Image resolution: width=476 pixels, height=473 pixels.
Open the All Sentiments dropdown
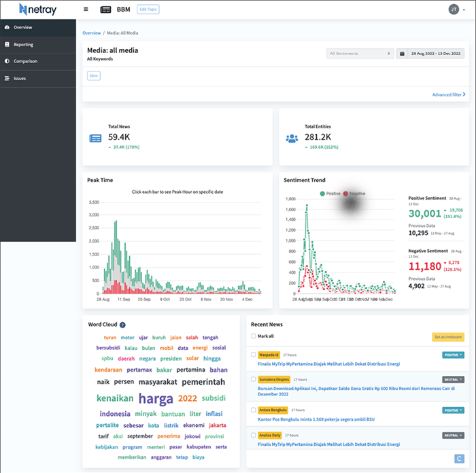pos(360,53)
